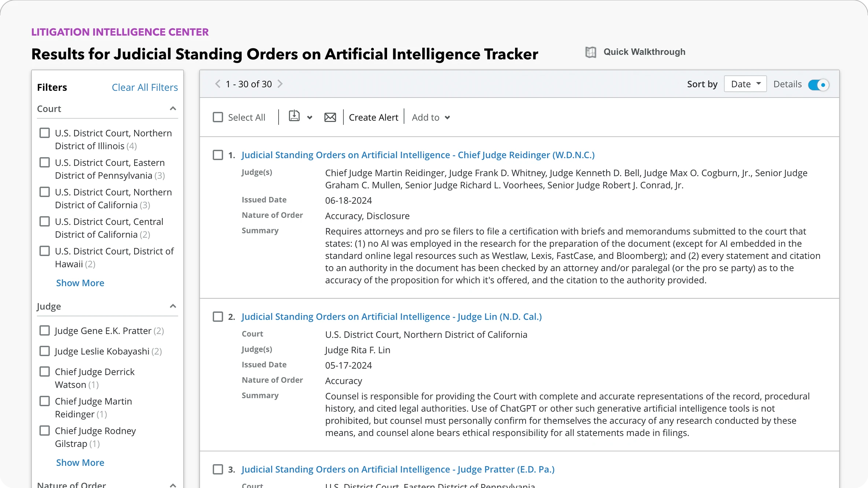This screenshot has width=868, height=488.
Task: Click Clear All Filters link
Action: coord(144,87)
